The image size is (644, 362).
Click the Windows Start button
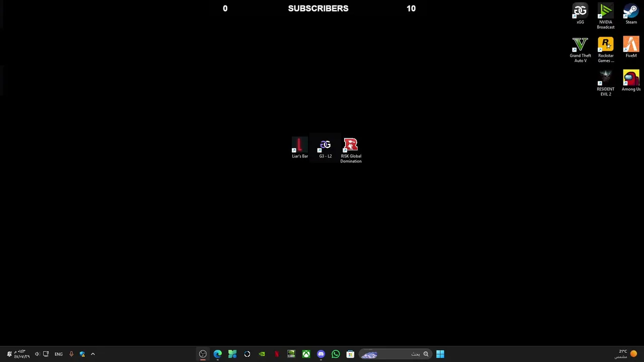[440, 354]
